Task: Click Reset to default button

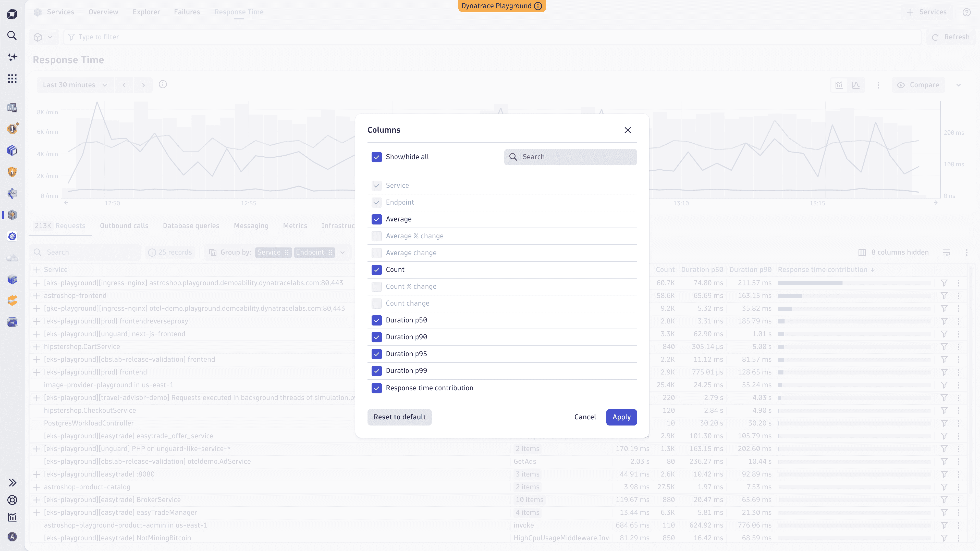Action: (399, 417)
